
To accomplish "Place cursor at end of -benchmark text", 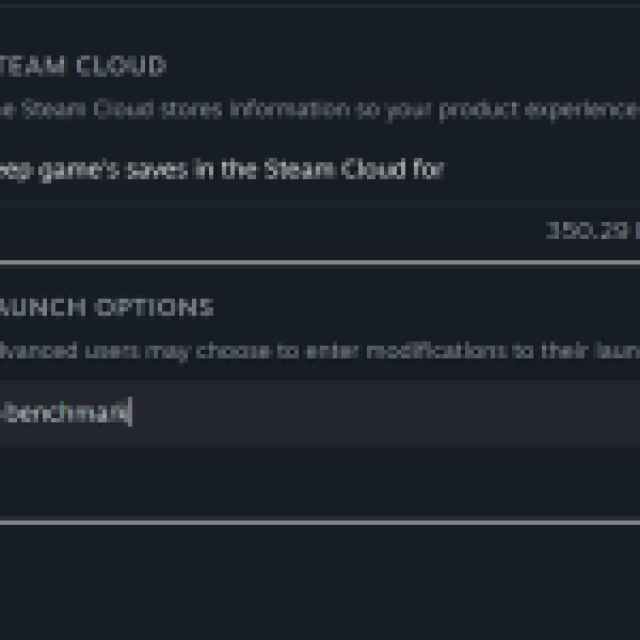I will pyautogui.click(x=132, y=412).
